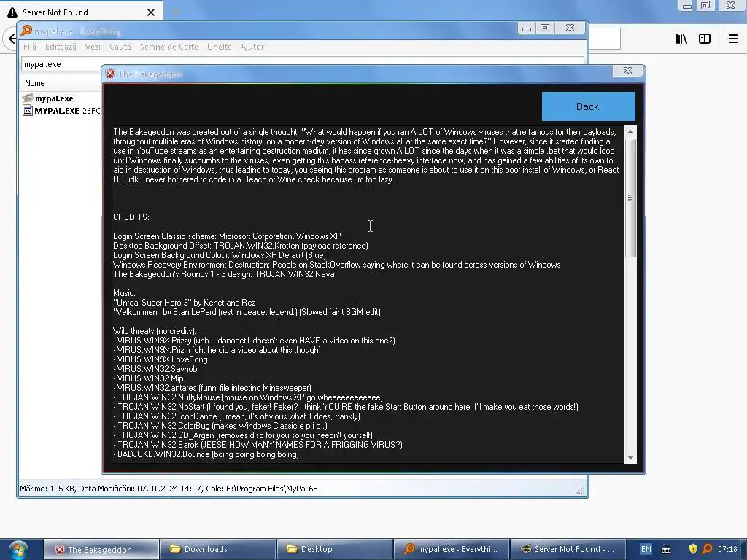Click the Nume column header
Viewport: 747px width, 560px height.
click(35, 83)
